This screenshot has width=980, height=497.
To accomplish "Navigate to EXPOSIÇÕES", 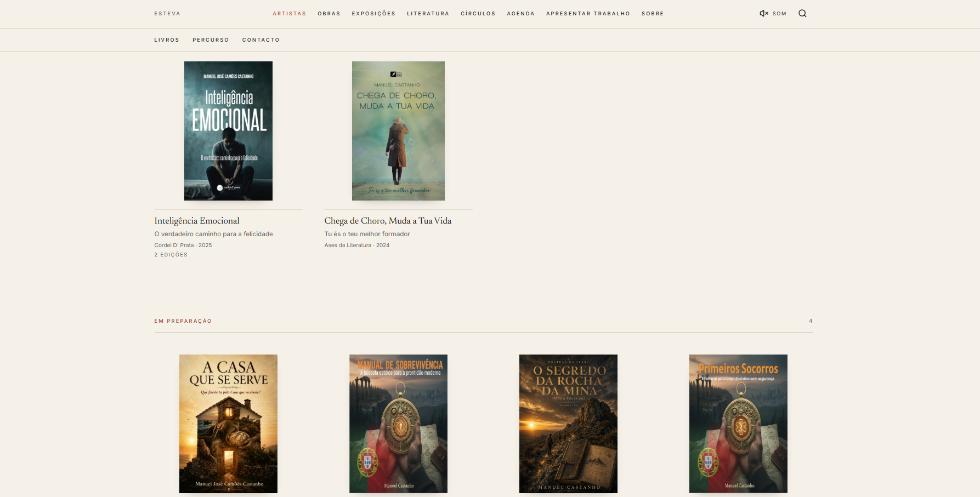I will (373, 14).
